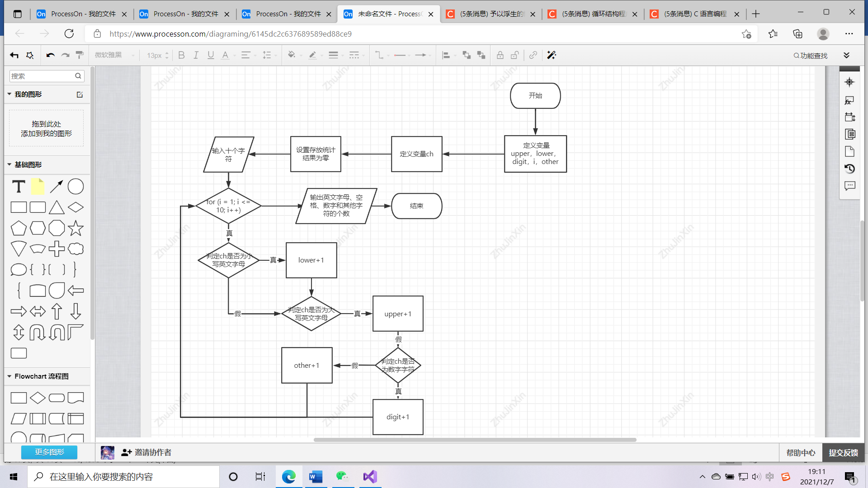Viewport: 868px width, 488px height.
Task: Click the beautify magic wand icon
Action: point(551,55)
